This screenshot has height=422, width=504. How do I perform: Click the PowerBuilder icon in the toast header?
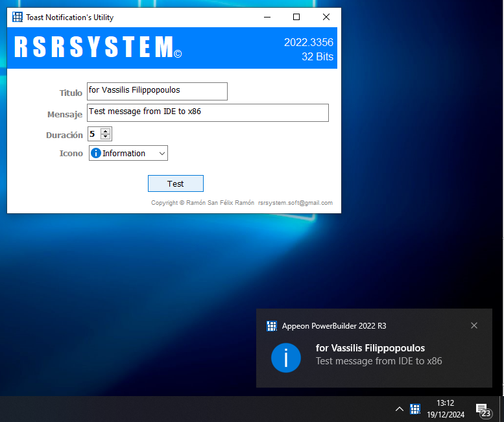coord(272,326)
